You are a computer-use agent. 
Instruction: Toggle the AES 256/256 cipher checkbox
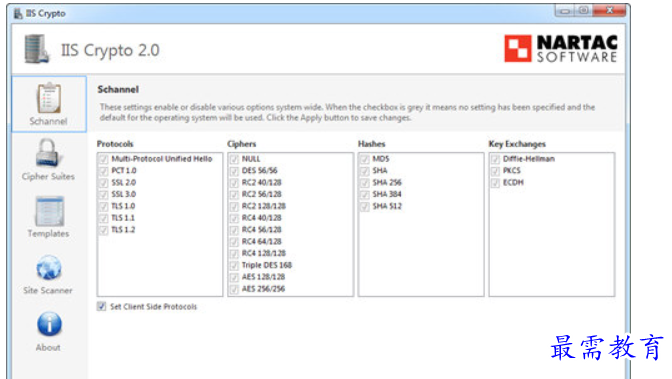pos(234,289)
